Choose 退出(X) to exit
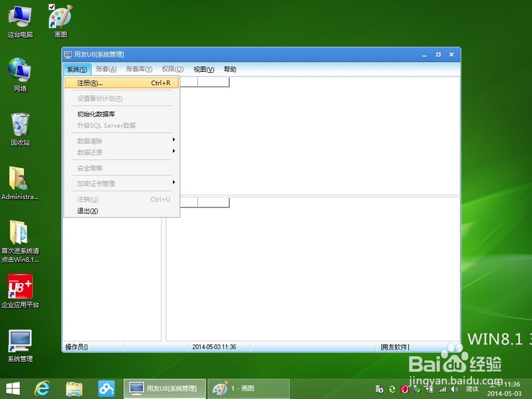 click(122, 211)
